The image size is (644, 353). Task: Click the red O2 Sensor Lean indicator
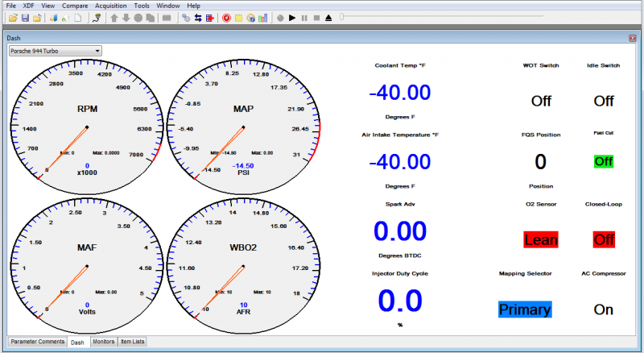(x=540, y=239)
